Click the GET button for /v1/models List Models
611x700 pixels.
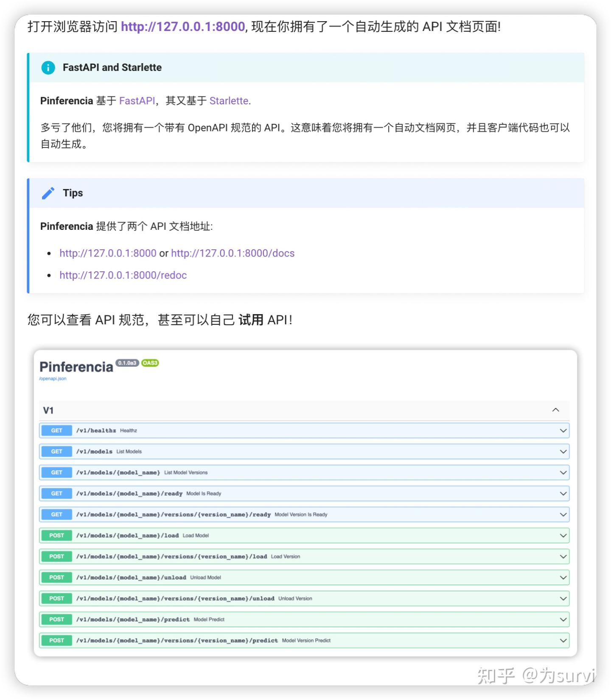[56, 452]
